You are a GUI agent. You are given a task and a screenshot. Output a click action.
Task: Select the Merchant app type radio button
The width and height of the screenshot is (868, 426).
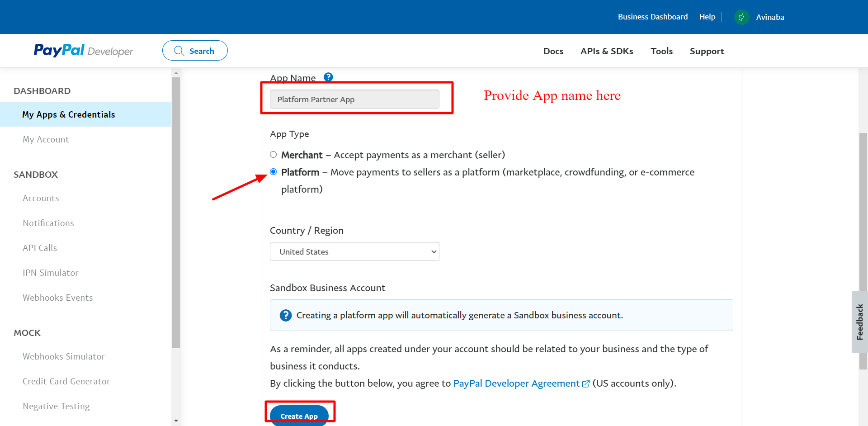coord(274,155)
